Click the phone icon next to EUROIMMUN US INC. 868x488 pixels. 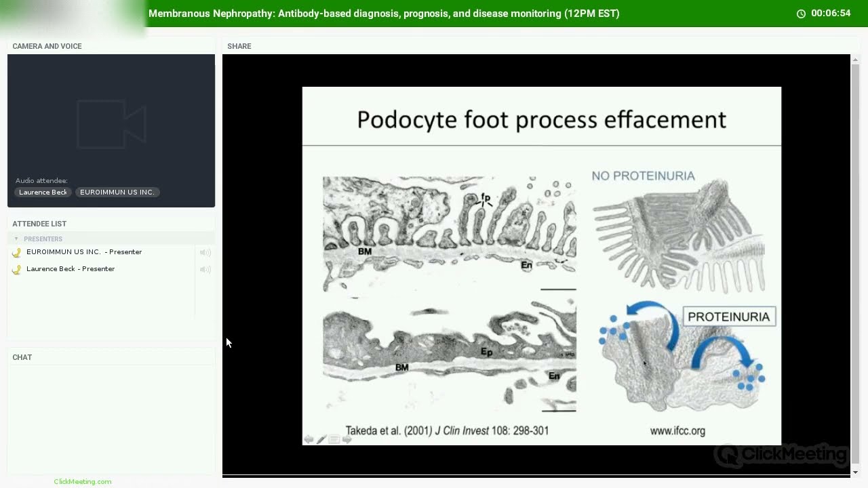[x=17, y=252]
